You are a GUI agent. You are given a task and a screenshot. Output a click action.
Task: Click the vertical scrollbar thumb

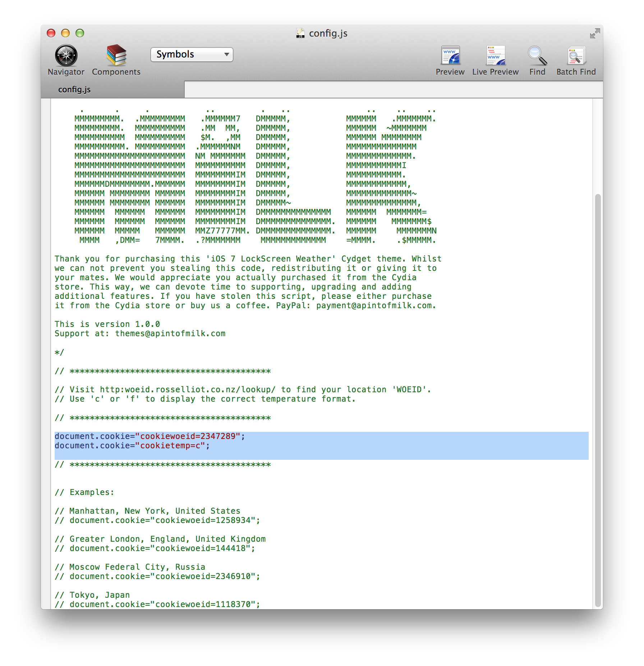pyautogui.click(x=598, y=400)
